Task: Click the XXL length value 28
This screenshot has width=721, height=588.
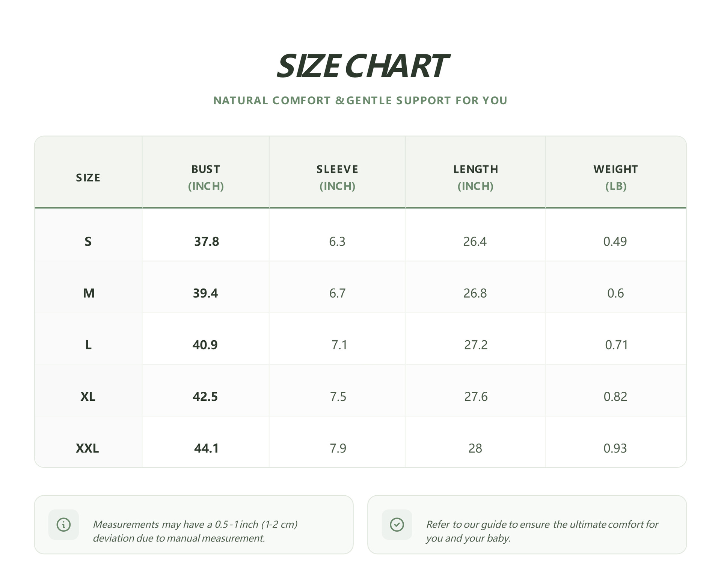Action: click(x=475, y=448)
